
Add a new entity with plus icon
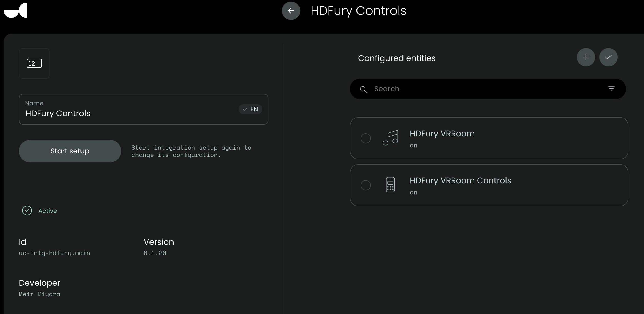pyautogui.click(x=586, y=57)
